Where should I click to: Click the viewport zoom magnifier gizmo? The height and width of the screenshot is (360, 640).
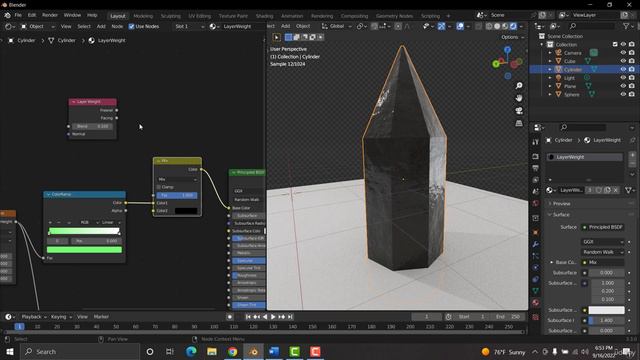click(x=519, y=86)
